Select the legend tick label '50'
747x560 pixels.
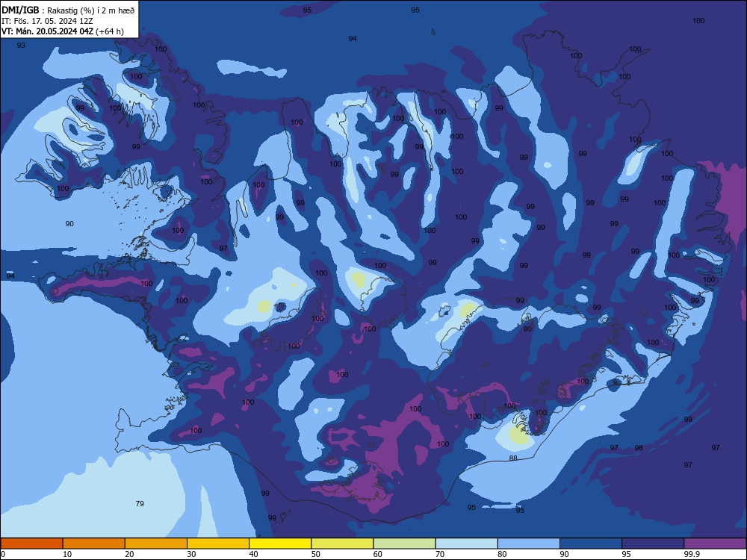[x=315, y=554]
